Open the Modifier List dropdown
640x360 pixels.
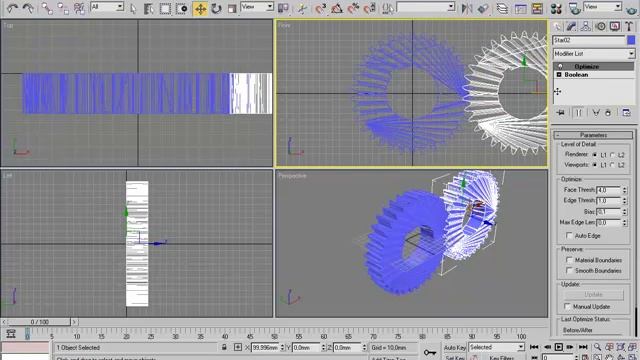[594, 53]
